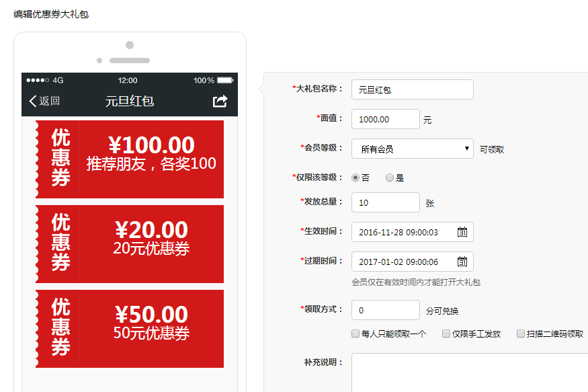Click the 补充说明 text area
This screenshot has width=588, height=392.
coord(469,373)
